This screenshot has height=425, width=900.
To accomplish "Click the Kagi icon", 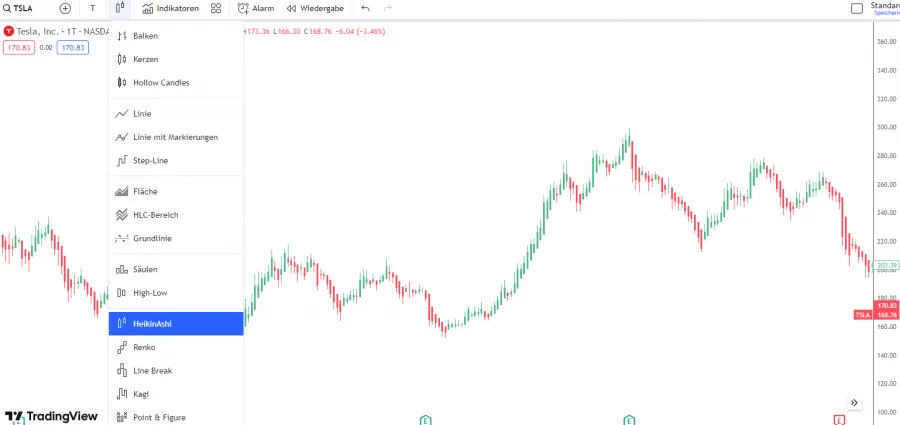I will coord(122,394).
